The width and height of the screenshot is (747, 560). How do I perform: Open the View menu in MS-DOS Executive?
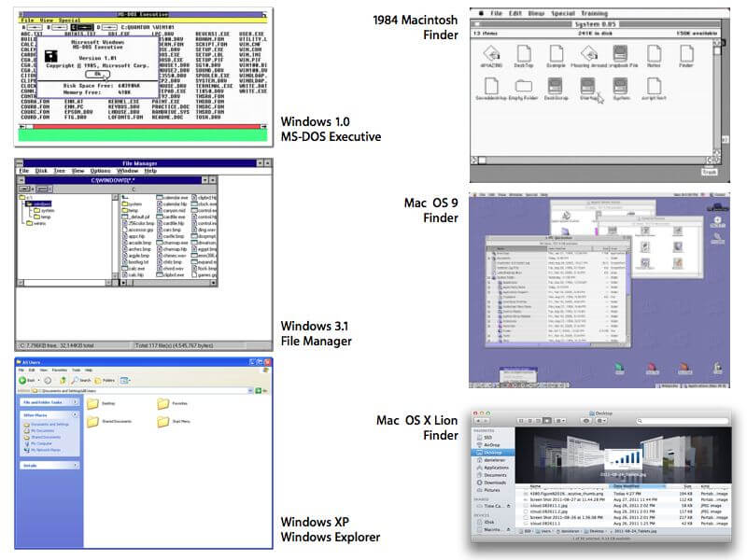click(x=46, y=21)
